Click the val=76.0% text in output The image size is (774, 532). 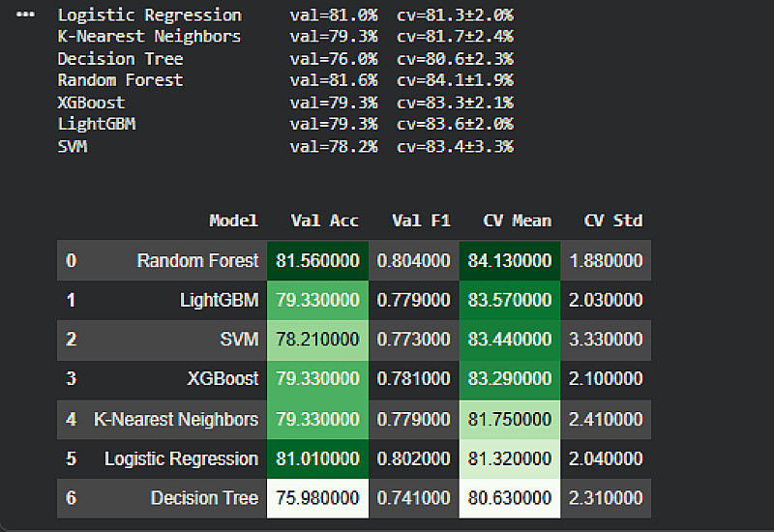[x=334, y=59]
